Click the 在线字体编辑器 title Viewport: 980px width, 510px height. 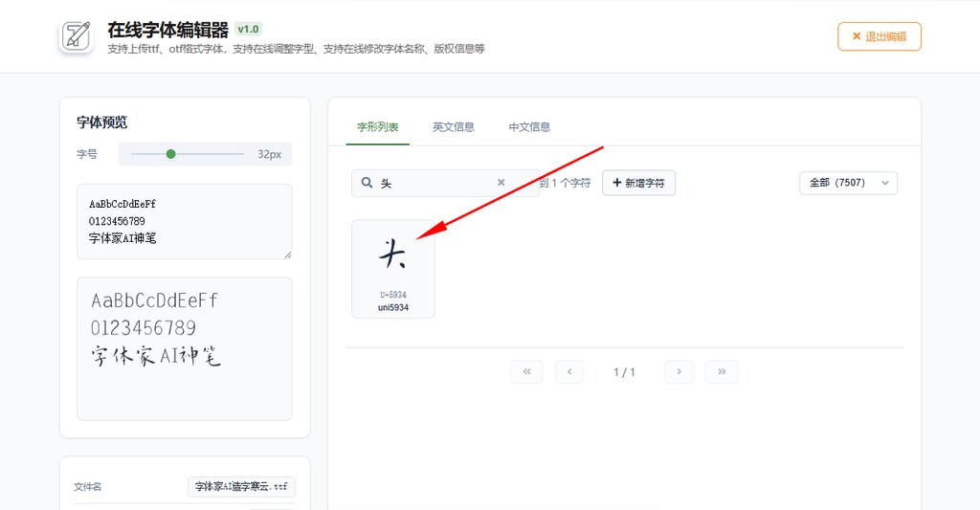pyautogui.click(x=168, y=30)
